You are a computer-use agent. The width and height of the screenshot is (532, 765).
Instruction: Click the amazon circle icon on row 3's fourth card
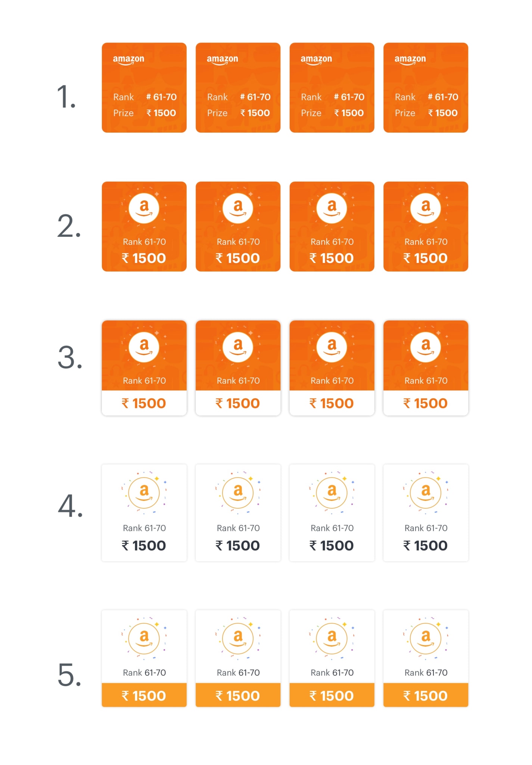426,347
